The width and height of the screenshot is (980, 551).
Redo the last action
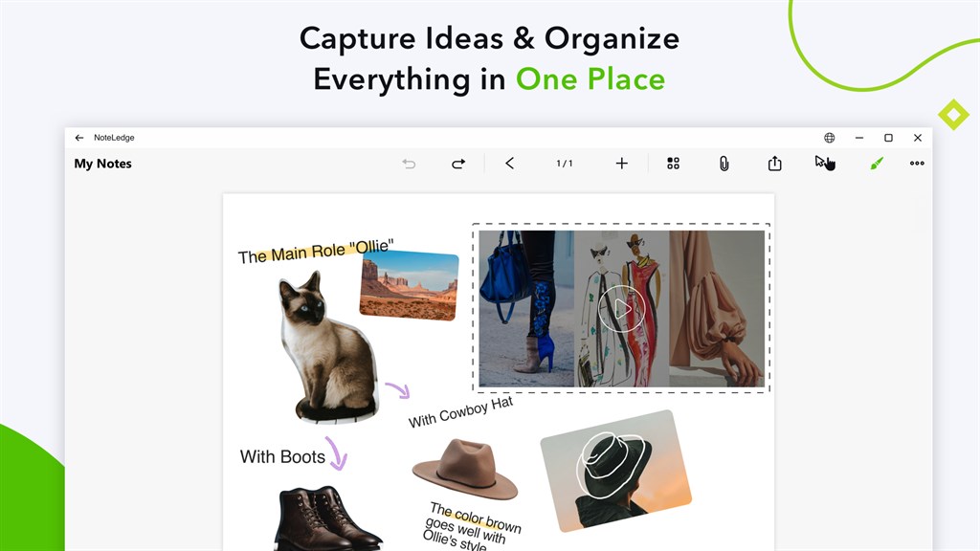click(458, 164)
